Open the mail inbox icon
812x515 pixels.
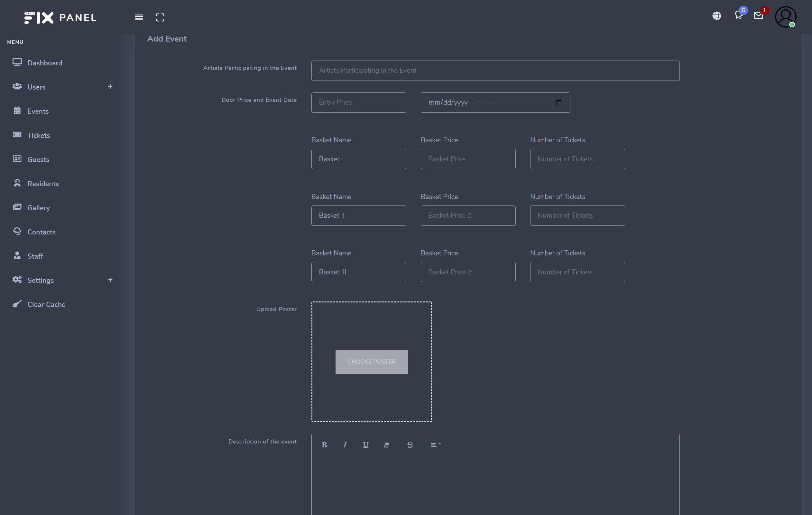758,16
